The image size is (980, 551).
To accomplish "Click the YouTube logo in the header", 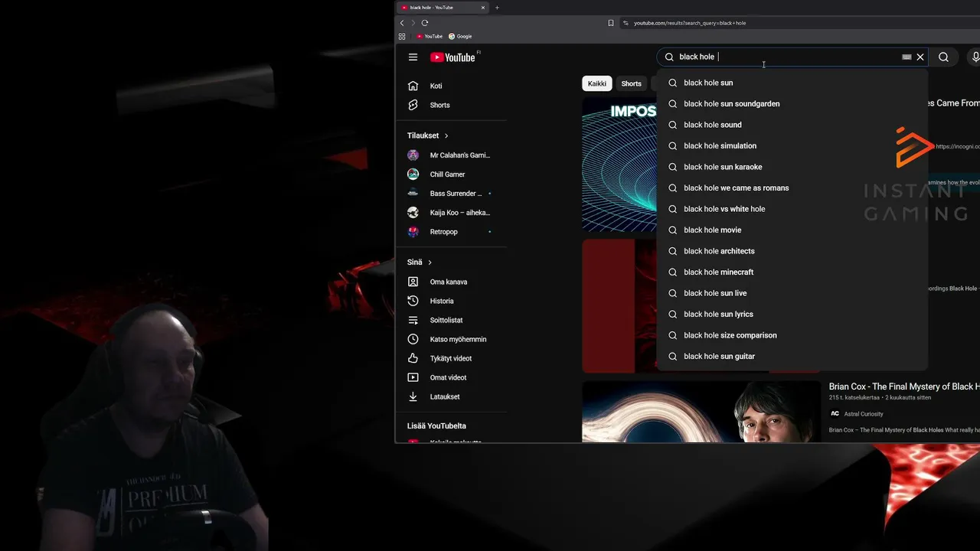I will (452, 57).
